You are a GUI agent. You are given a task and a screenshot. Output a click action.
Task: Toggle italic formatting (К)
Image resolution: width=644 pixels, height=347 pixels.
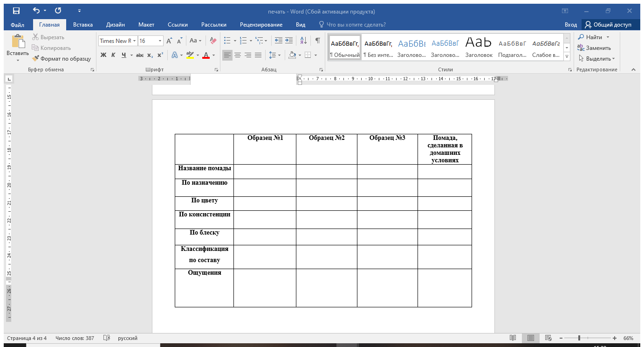tap(113, 55)
